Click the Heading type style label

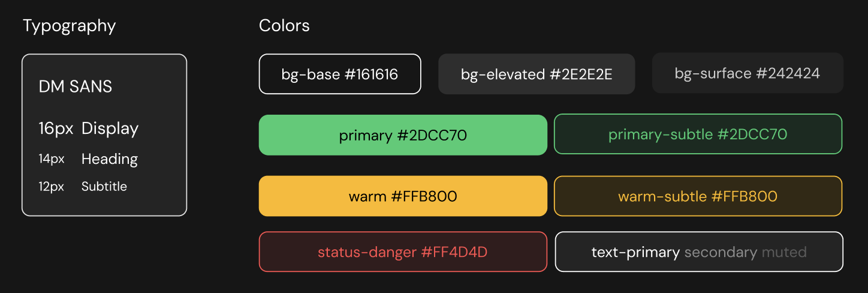click(x=110, y=160)
